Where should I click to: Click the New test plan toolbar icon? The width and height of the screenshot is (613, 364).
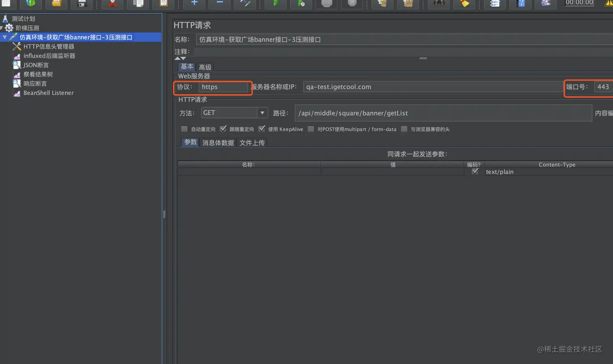pos(6,3)
